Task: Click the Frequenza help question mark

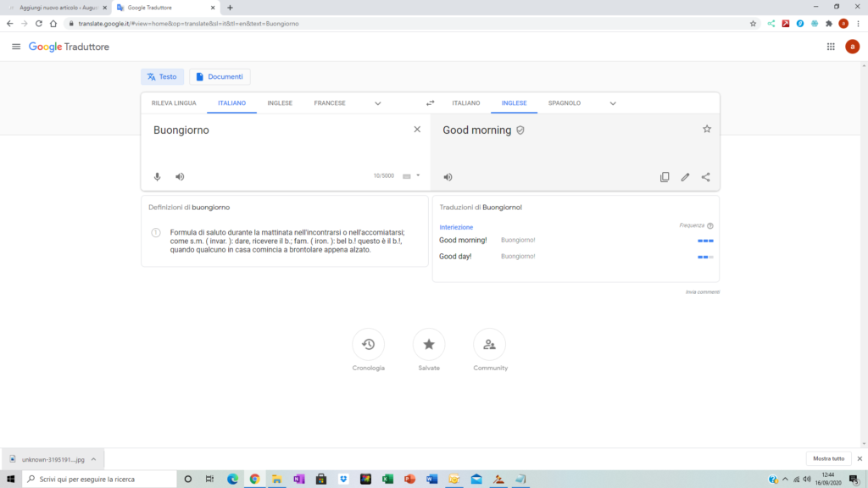Action: coord(710,225)
